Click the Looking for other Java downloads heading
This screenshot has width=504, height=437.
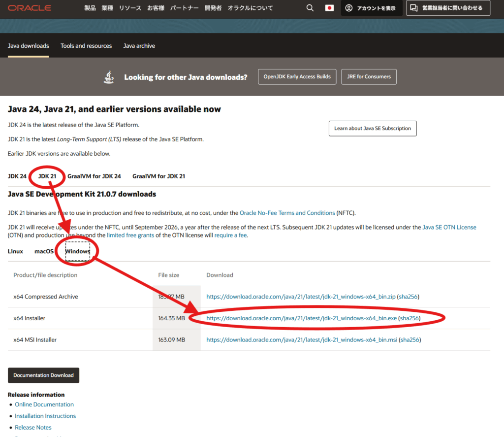(x=186, y=77)
